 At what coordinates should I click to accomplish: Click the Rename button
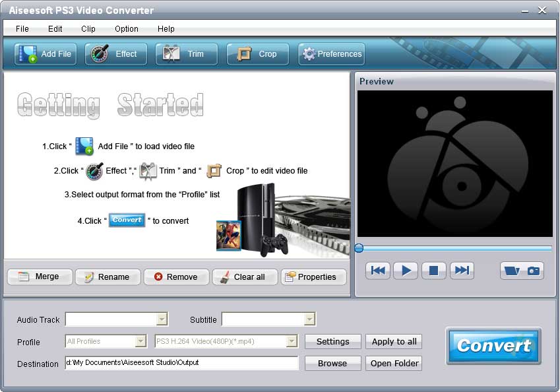(108, 277)
